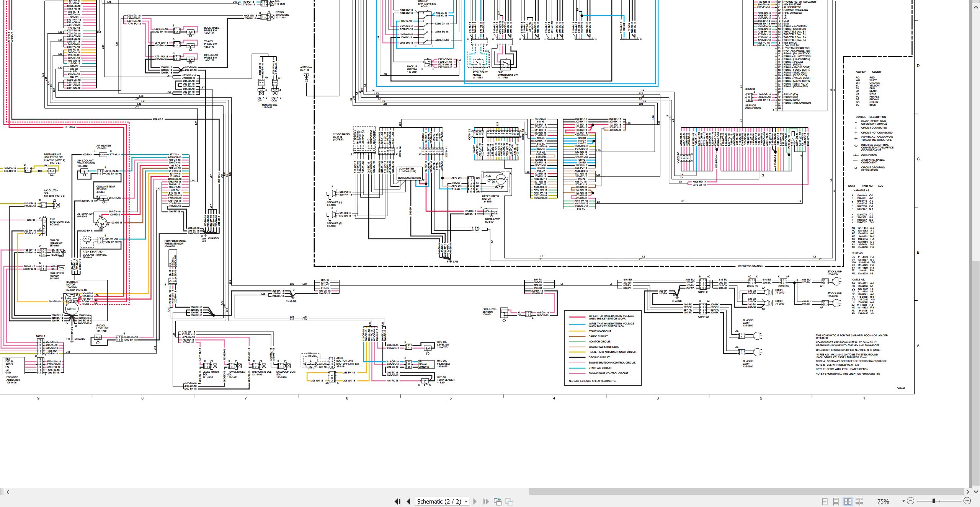Go to the first page
This screenshot has width=980, height=507.
tap(398, 501)
